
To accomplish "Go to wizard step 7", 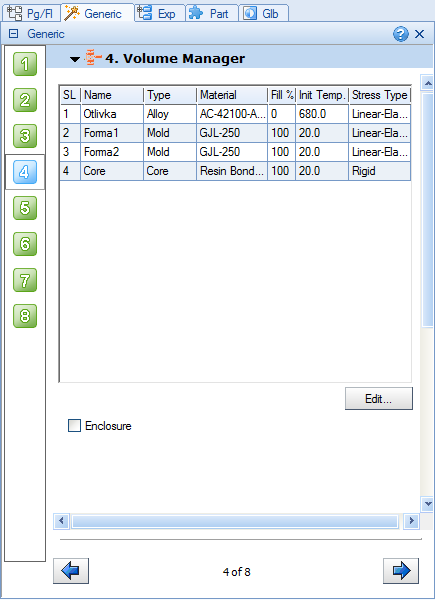I will (x=25, y=280).
